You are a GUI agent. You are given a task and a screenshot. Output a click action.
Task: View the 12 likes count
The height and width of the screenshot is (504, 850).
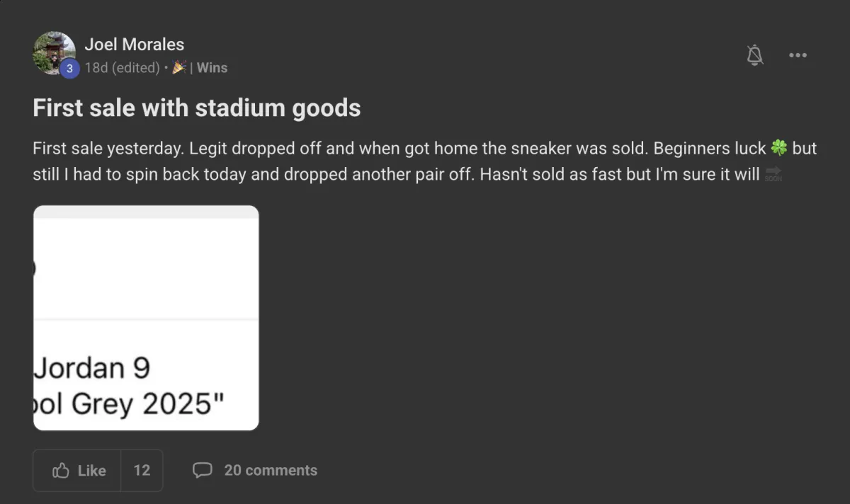pos(142,471)
